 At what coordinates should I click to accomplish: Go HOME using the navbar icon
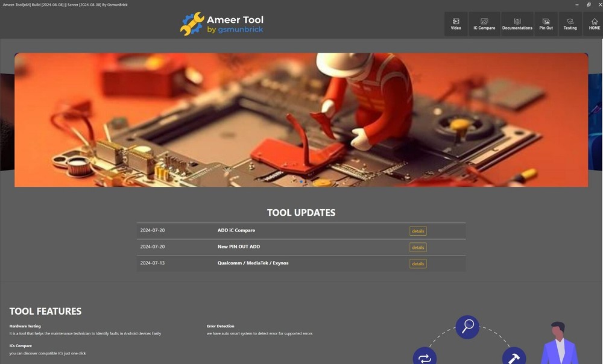[594, 24]
